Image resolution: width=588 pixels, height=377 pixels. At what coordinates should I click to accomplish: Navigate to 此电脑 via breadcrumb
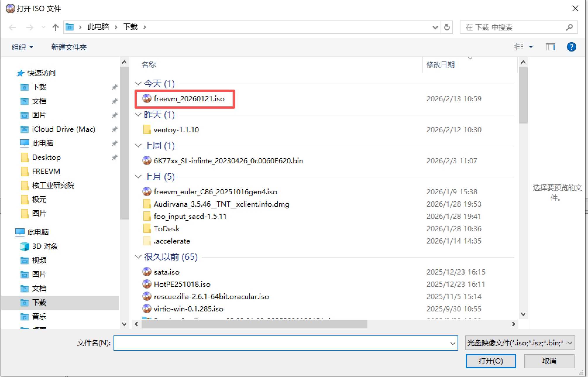click(x=98, y=27)
